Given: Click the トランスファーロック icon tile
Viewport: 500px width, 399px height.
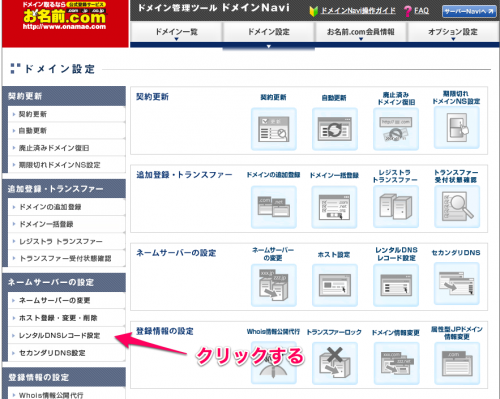Looking at the screenshot, I should coord(335,363).
